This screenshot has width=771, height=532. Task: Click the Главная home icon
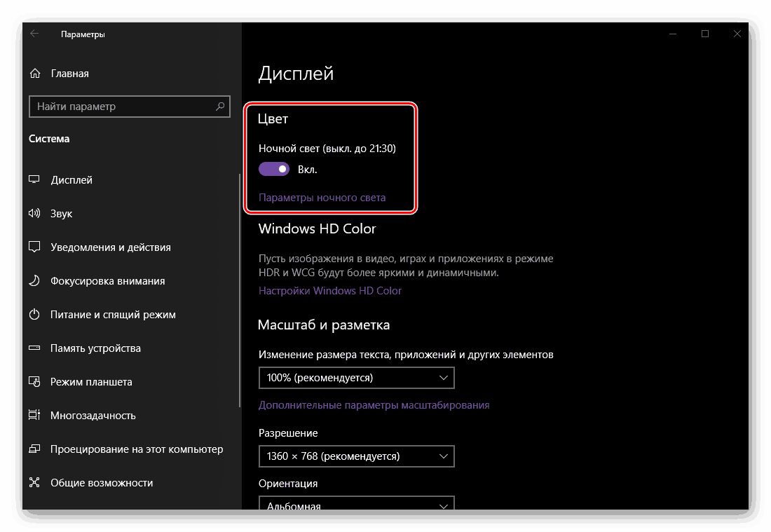34,74
